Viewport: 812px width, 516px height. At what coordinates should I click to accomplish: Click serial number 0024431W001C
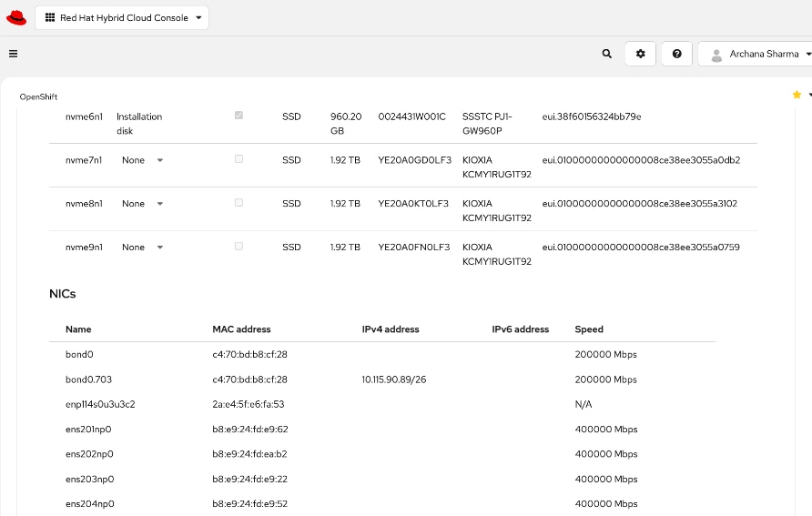(411, 116)
